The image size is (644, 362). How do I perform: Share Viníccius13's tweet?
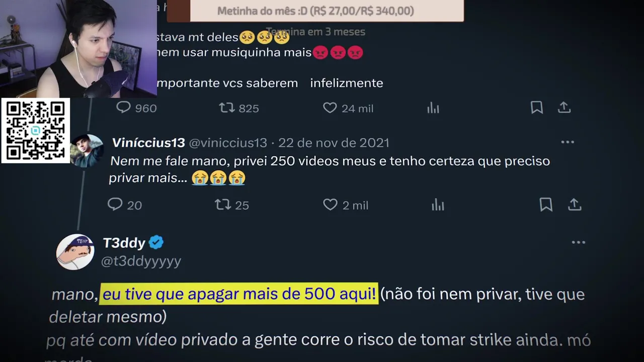click(x=575, y=204)
